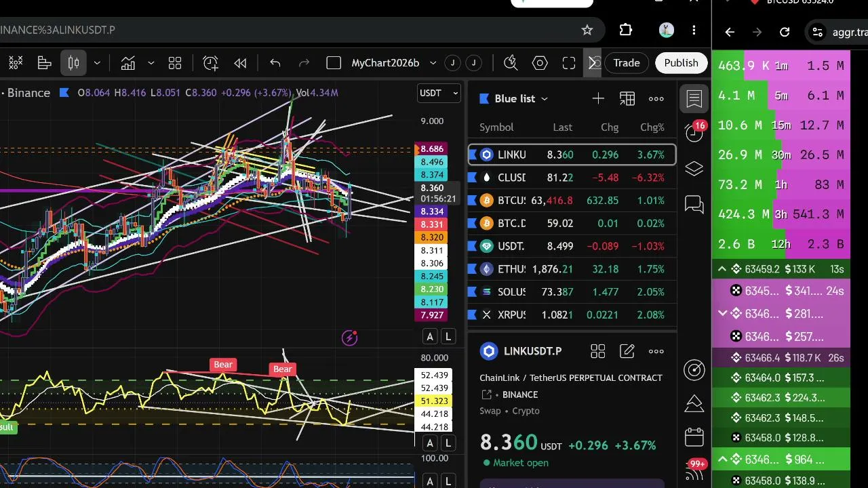Sort watchlist by Last column
Viewport: 868px width, 488px height.
[562, 127]
